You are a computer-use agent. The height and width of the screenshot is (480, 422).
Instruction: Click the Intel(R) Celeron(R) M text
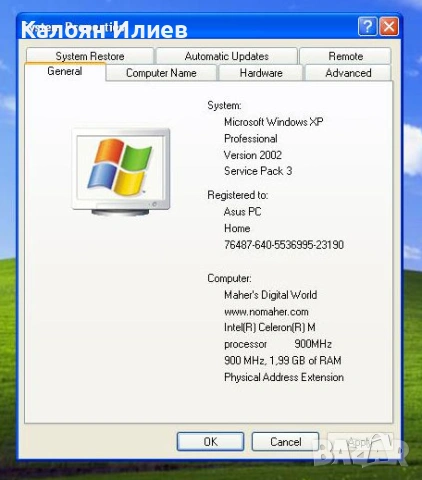point(270,327)
